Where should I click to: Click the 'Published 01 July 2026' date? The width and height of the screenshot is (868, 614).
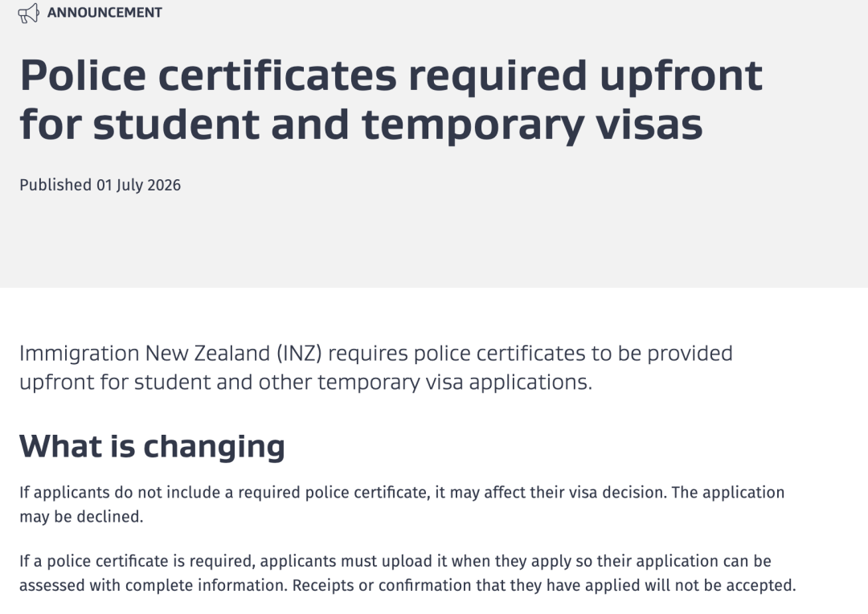click(x=100, y=185)
